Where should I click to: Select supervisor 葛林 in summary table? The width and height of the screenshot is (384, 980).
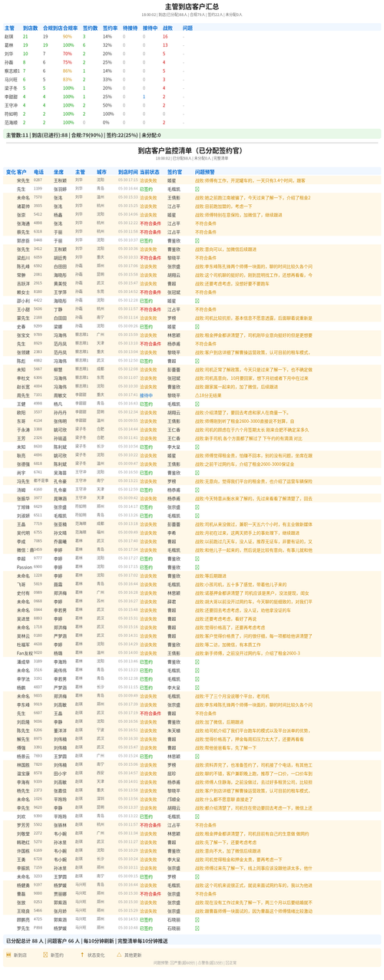coord(10,45)
